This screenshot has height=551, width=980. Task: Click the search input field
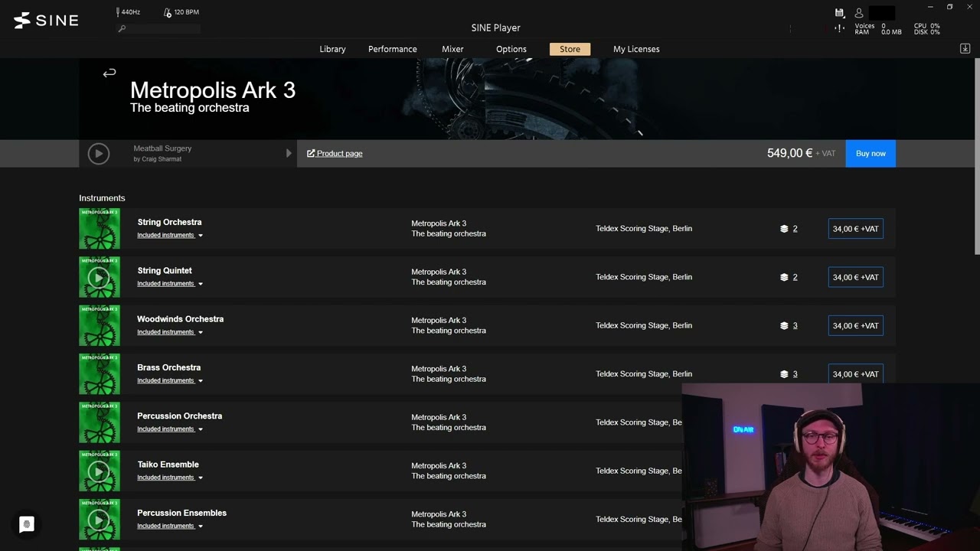click(158, 29)
